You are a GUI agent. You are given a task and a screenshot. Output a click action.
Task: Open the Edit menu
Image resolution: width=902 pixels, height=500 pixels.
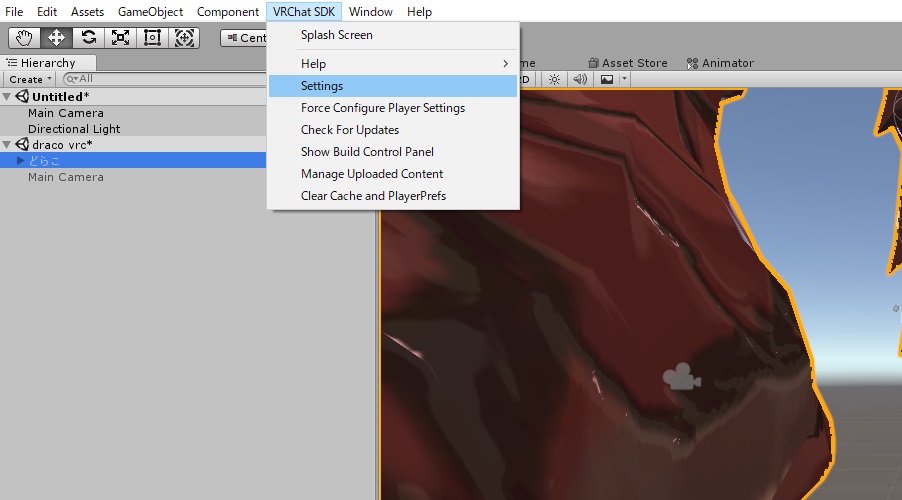pyautogui.click(x=47, y=12)
